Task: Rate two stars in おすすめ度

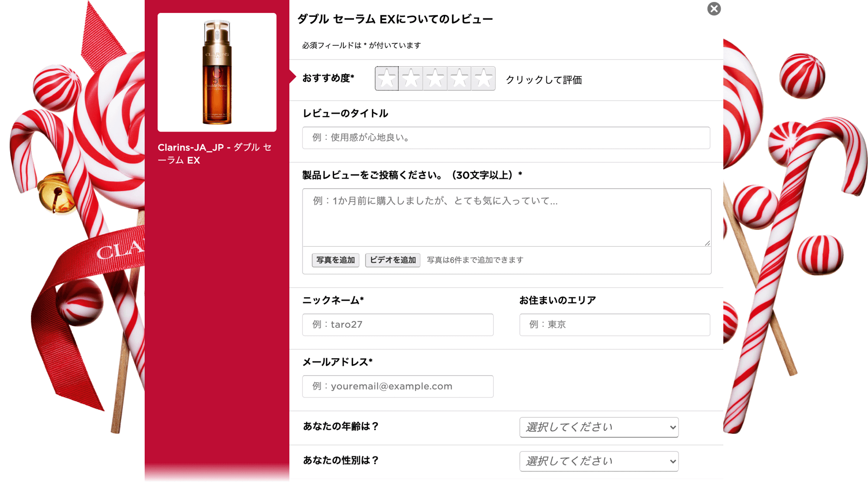Action: click(411, 79)
